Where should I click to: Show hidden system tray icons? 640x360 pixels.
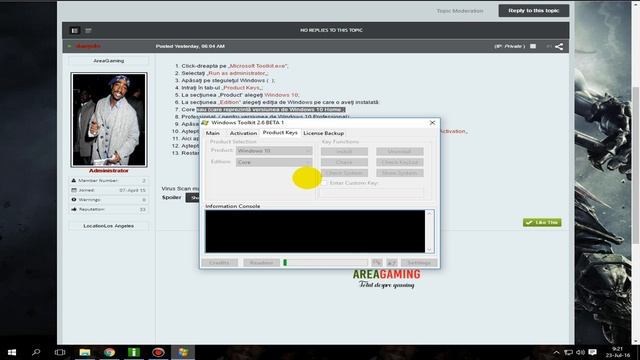556,352
